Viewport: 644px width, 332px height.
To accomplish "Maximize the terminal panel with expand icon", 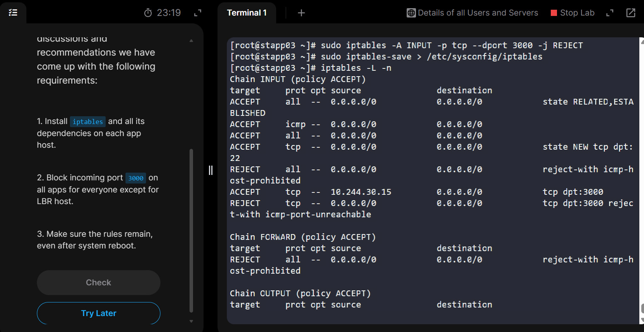I will pos(610,13).
